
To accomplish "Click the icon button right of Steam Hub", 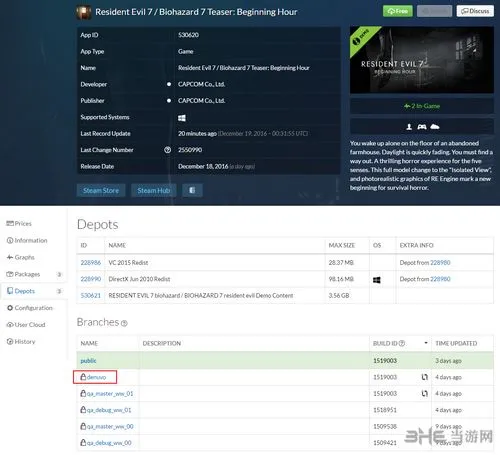I will pos(192,190).
